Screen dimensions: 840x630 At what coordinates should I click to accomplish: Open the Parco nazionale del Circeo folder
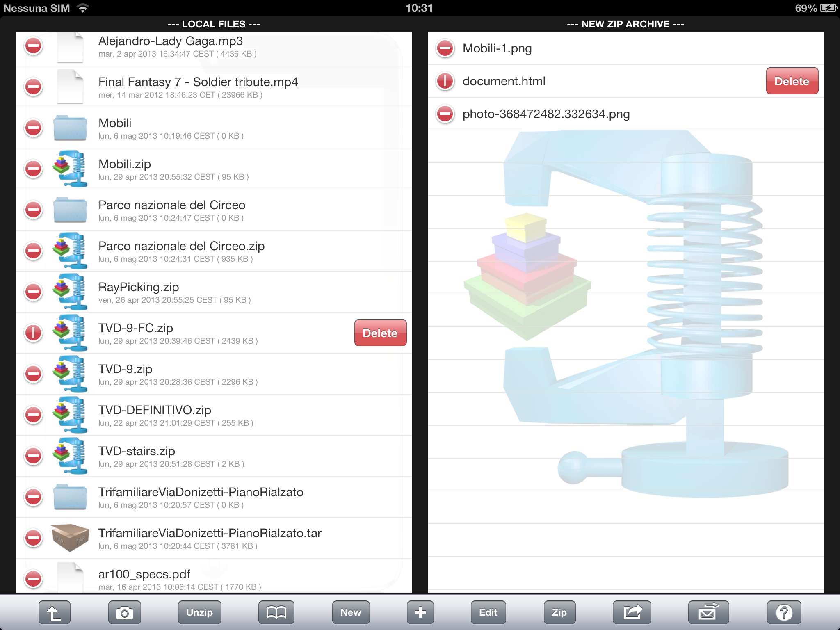(x=172, y=210)
